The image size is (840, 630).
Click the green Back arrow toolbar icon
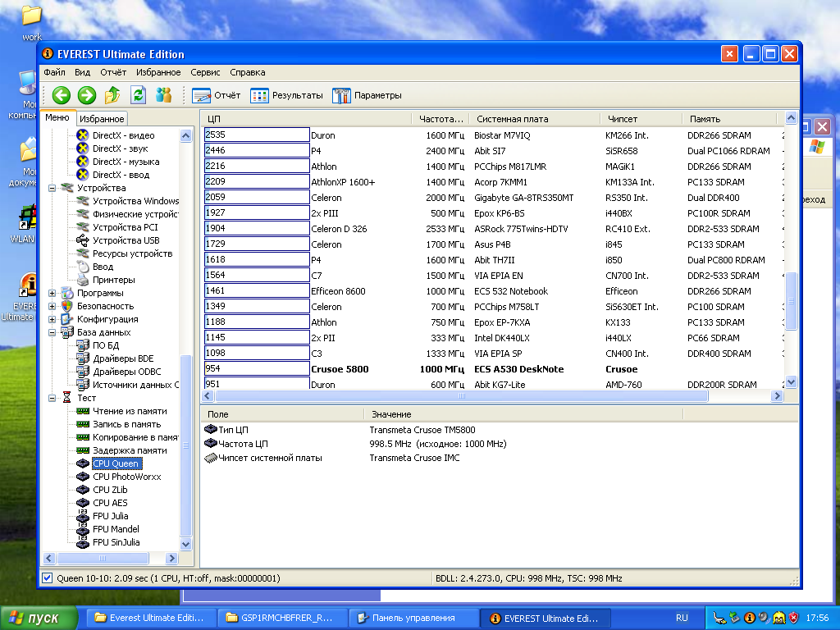(61, 95)
